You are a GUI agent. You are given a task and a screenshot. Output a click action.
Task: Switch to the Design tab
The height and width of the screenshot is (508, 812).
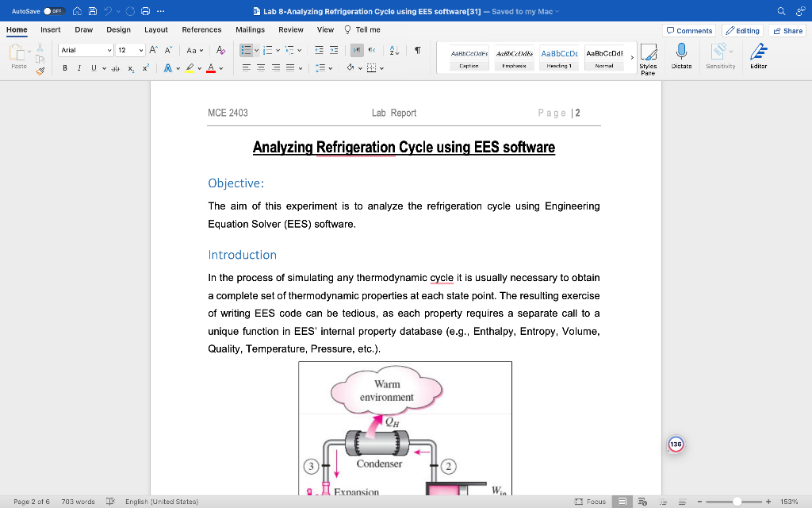click(119, 29)
